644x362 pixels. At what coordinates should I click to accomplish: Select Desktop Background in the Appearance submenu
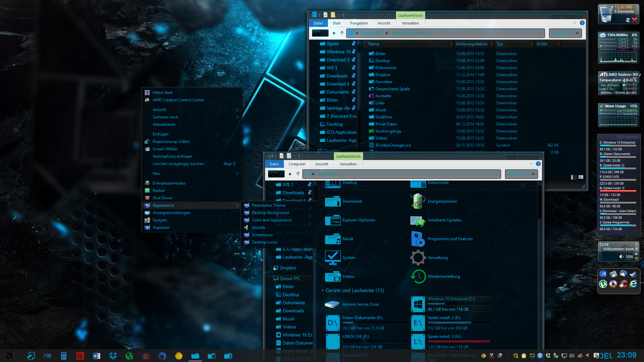pyautogui.click(x=270, y=213)
